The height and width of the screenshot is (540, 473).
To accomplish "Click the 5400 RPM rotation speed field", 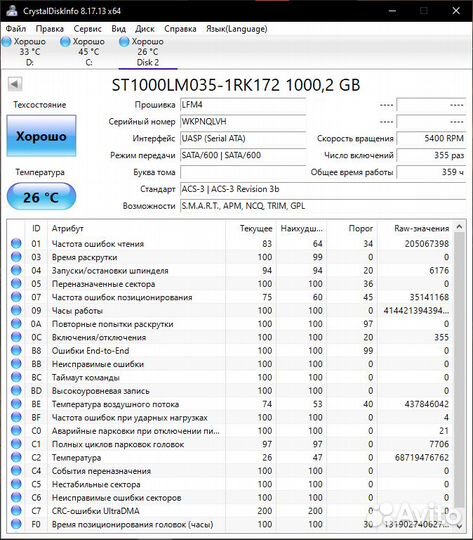I will (431, 138).
